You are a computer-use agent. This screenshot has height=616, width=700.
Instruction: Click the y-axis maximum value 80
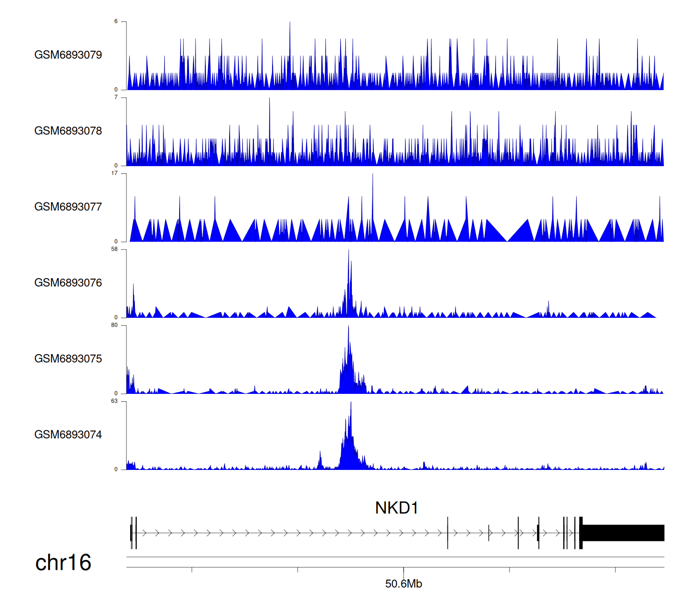pyautogui.click(x=114, y=325)
